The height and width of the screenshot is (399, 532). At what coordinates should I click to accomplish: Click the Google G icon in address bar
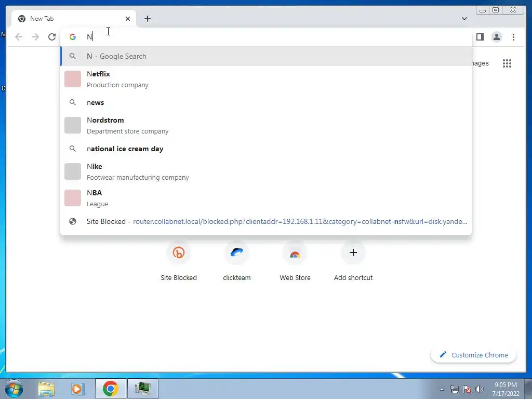[x=73, y=37]
